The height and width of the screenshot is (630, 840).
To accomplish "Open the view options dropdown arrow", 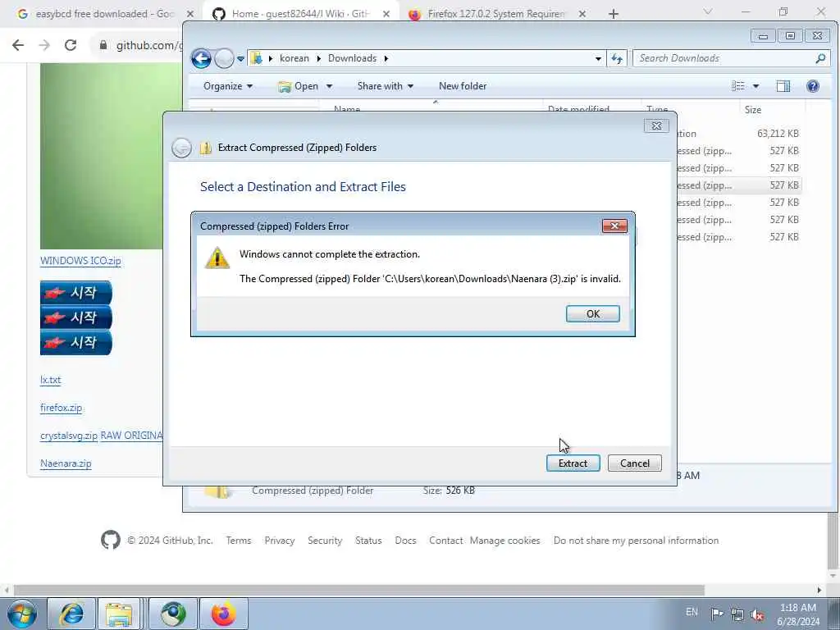I will coord(756,86).
